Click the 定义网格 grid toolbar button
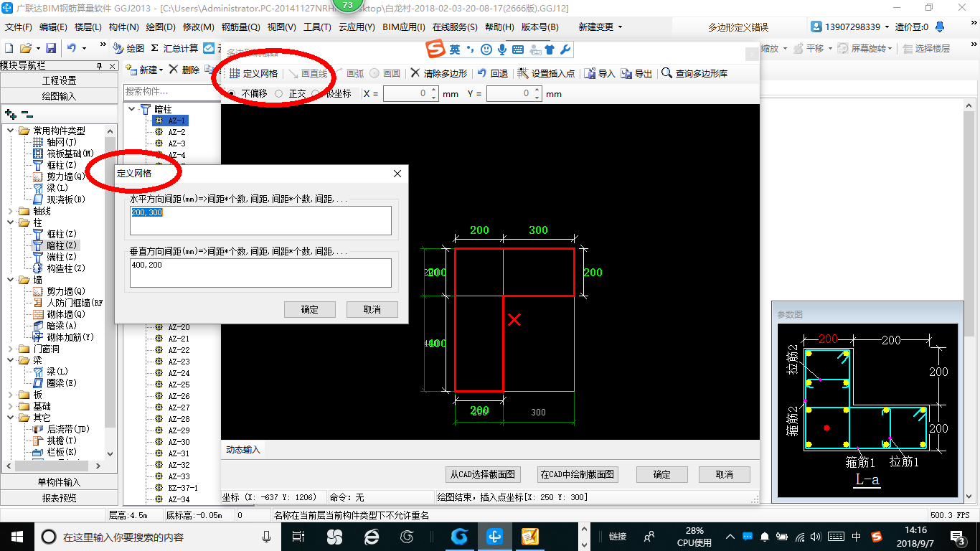Screen dimensions: 980x551 [253, 73]
